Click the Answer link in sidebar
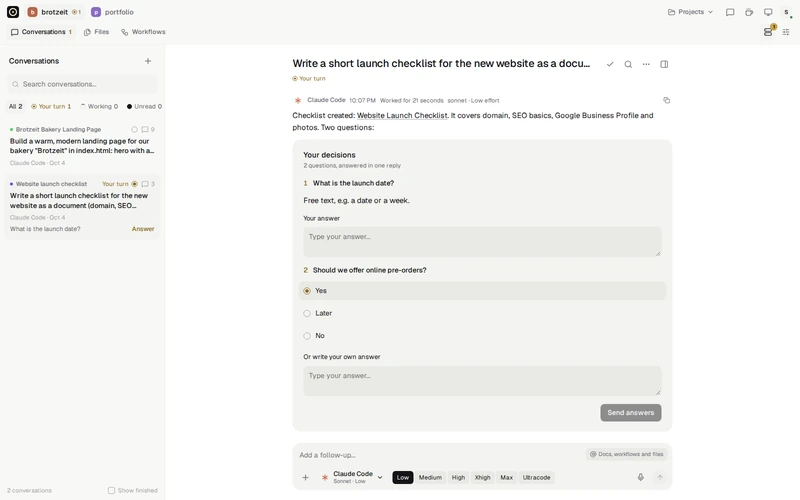 click(143, 229)
